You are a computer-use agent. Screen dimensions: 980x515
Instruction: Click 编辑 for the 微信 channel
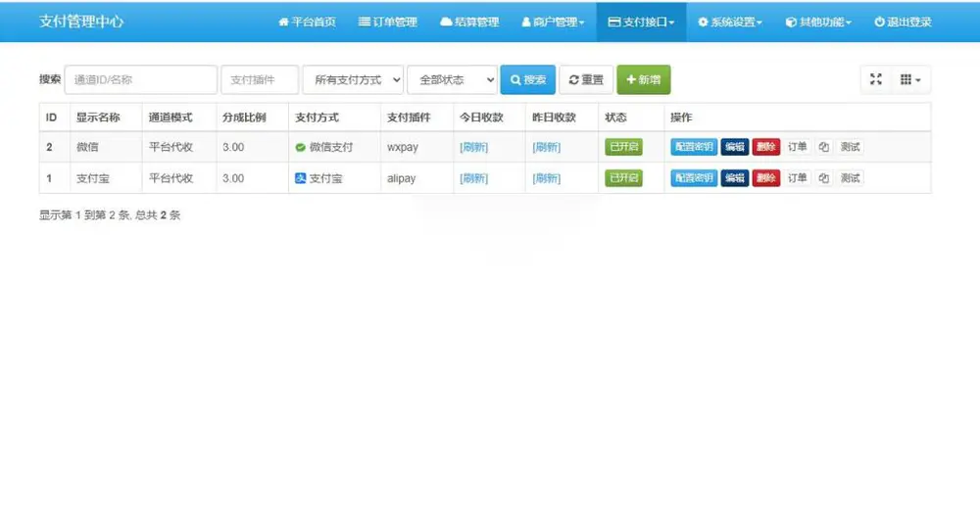point(734,147)
